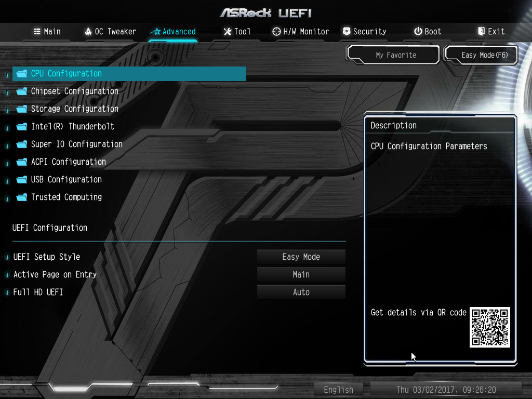
Task: Open the Active Page on Entry dropdown
Action: [x=301, y=274]
